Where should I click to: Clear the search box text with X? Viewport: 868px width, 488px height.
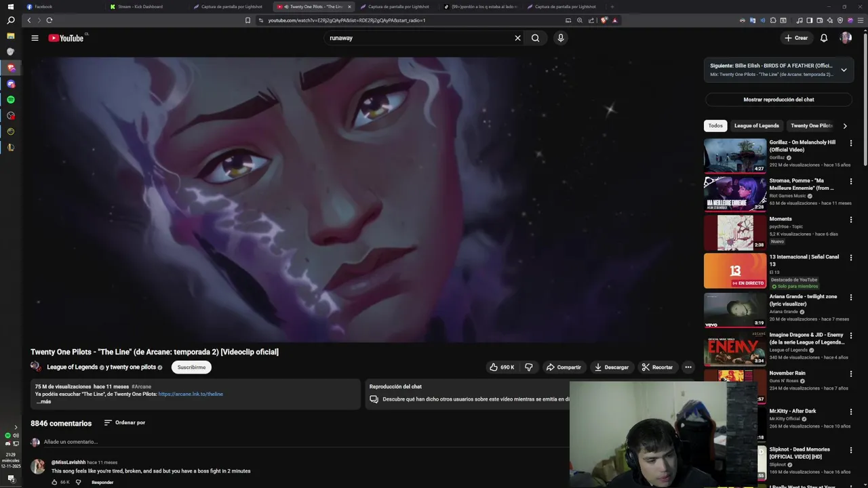click(x=517, y=38)
